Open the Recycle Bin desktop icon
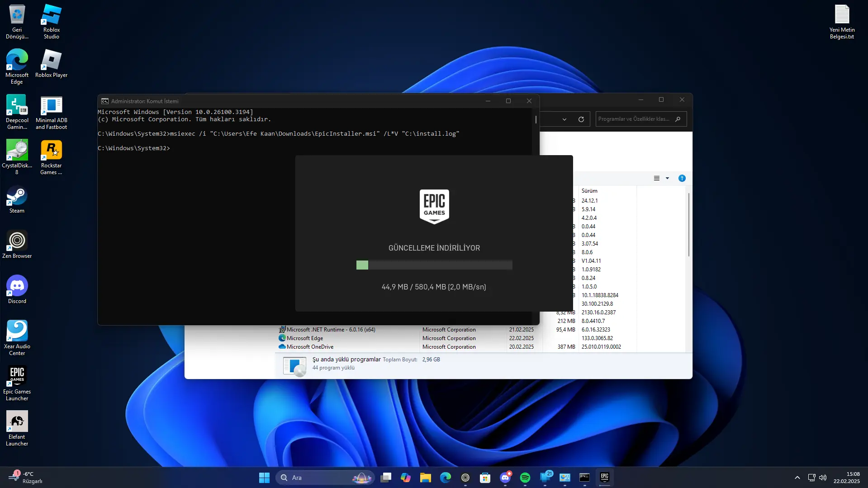The image size is (868, 488). 17,22
